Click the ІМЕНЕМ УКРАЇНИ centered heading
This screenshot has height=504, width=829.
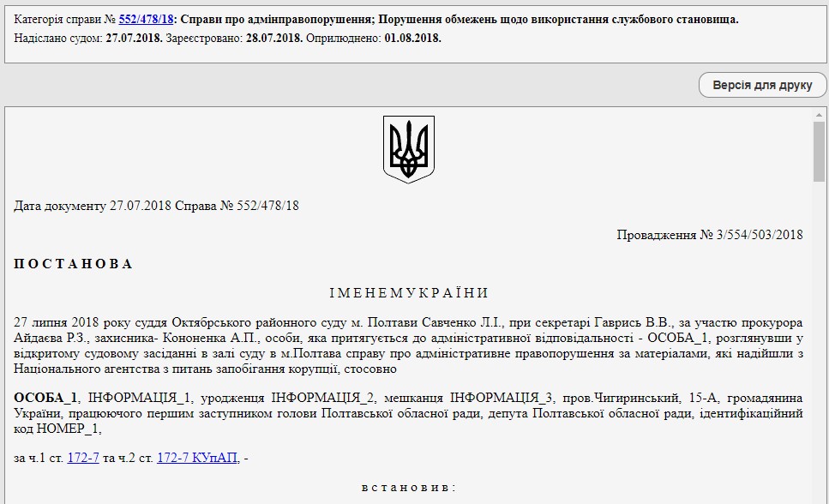pos(408,293)
